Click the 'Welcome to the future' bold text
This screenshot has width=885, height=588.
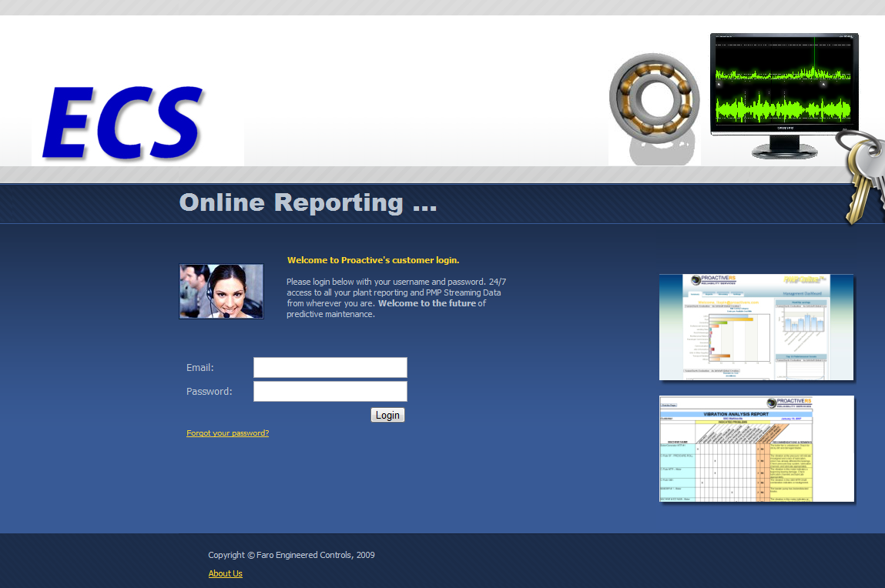point(427,303)
